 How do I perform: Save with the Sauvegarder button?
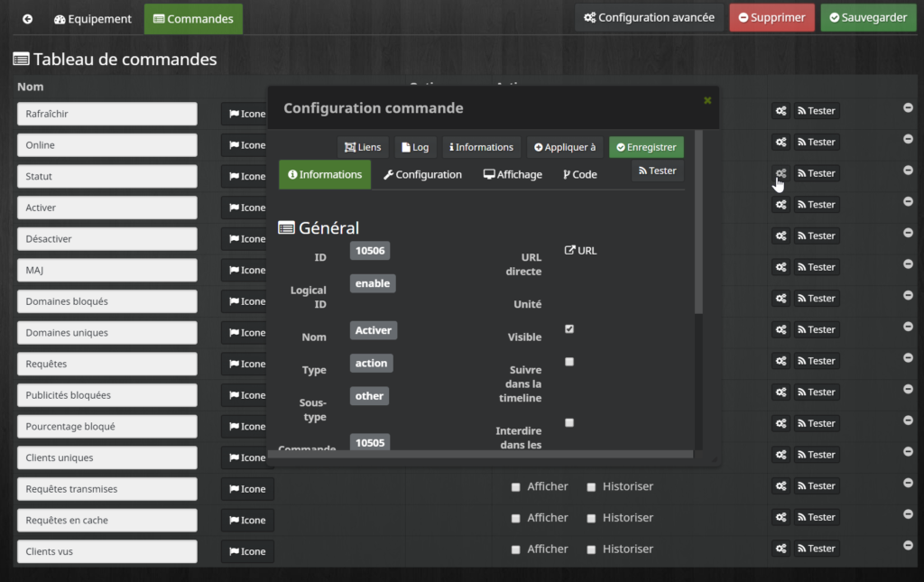pyautogui.click(x=869, y=18)
